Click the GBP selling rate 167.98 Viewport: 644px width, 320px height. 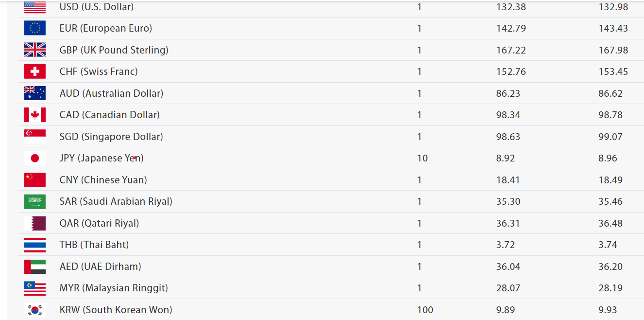(x=613, y=50)
